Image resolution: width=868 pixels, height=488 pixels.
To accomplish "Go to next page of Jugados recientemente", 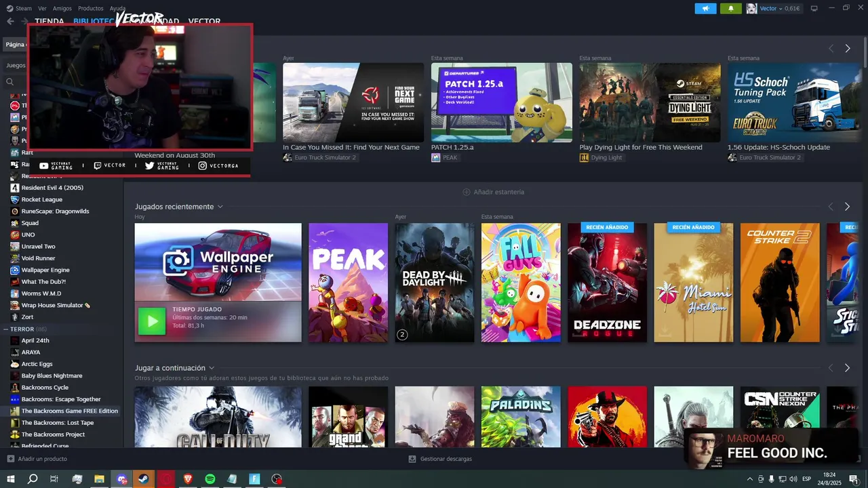I will pyautogui.click(x=848, y=207).
